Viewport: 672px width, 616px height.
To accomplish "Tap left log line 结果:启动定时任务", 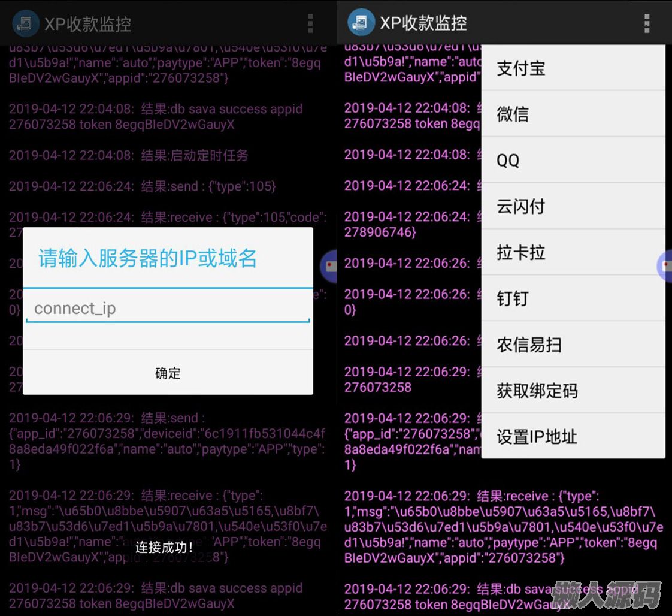I will (129, 155).
